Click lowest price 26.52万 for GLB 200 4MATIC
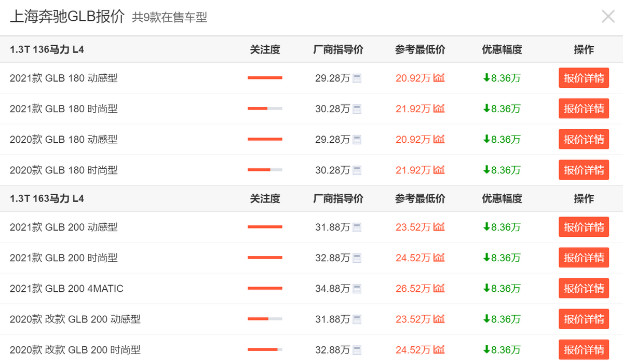Screen dimensions: 623x364 click(x=413, y=289)
